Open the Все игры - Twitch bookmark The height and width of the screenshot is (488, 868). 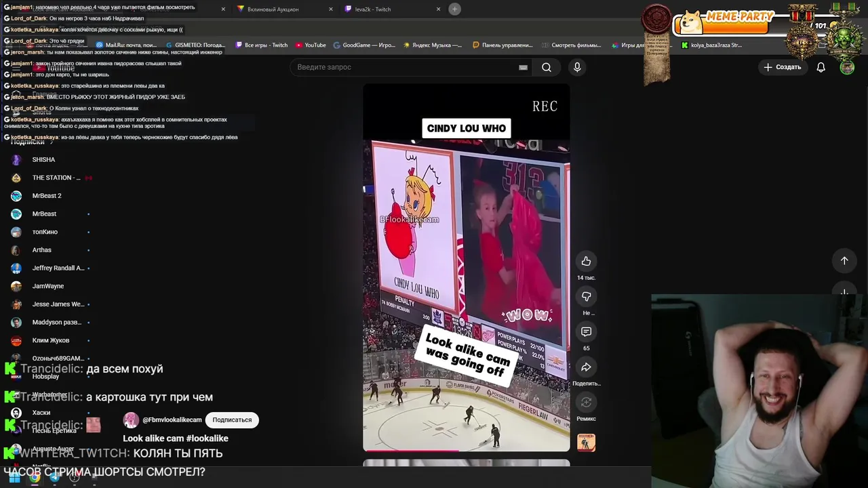(x=261, y=45)
